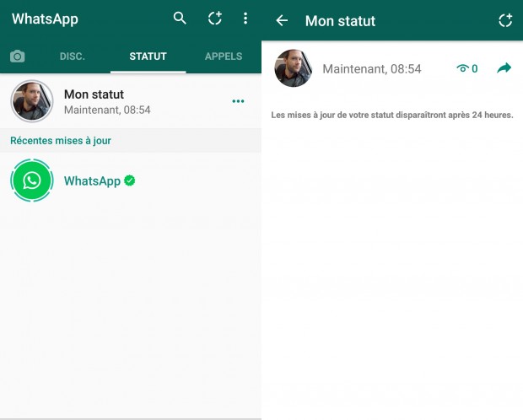The width and height of the screenshot is (523, 420).
Task: Open search in the WhatsApp header
Action: [180, 19]
